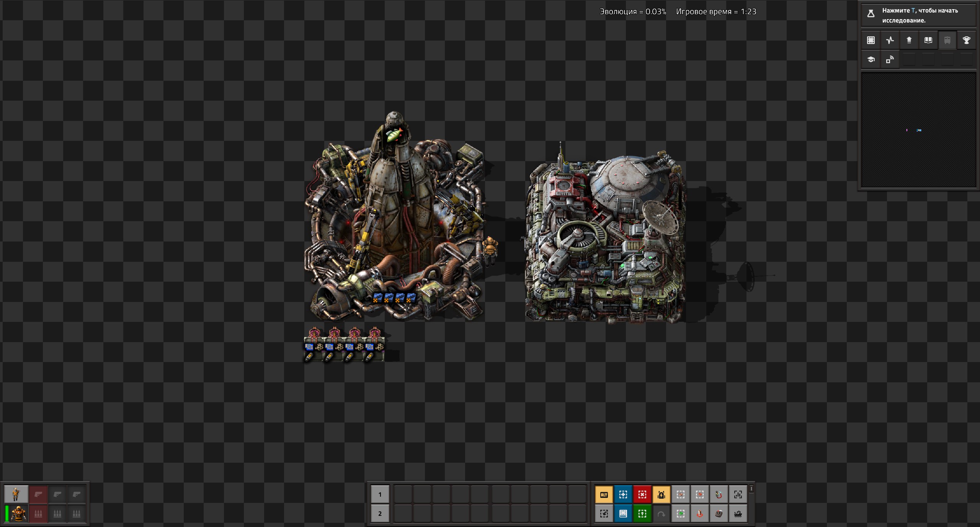The image size is (980, 527).
Task: Select the green upgrade planner shortcut
Action: pos(642,514)
